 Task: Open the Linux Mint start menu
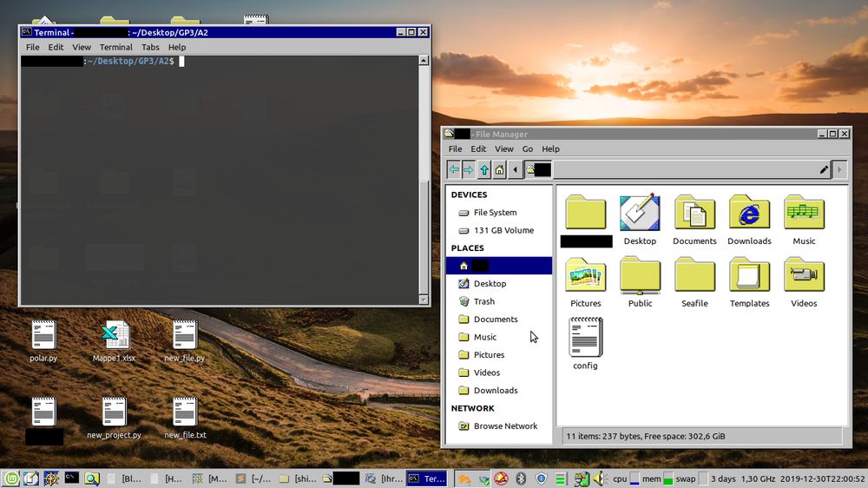(x=11, y=478)
